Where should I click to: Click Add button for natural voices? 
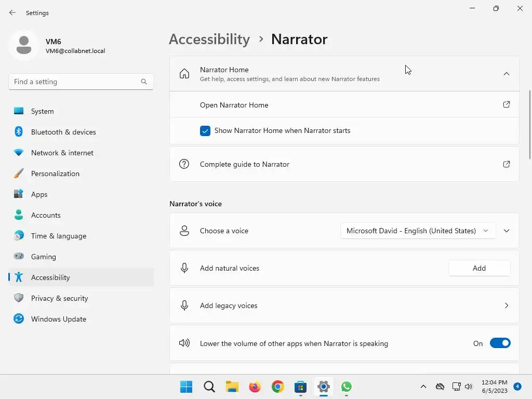coord(479,268)
